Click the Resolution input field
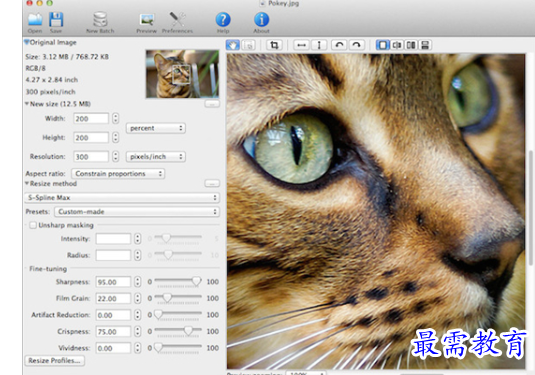This screenshot has width=535, height=375. [91, 157]
